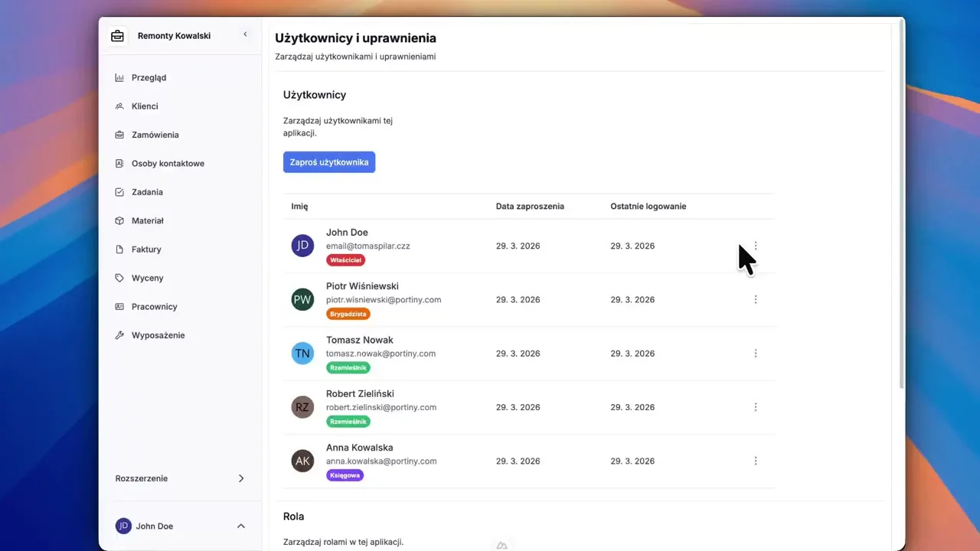Click the Osoby kontaktowe contact card icon
This screenshot has width=980, height=551.
[x=120, y=163]
